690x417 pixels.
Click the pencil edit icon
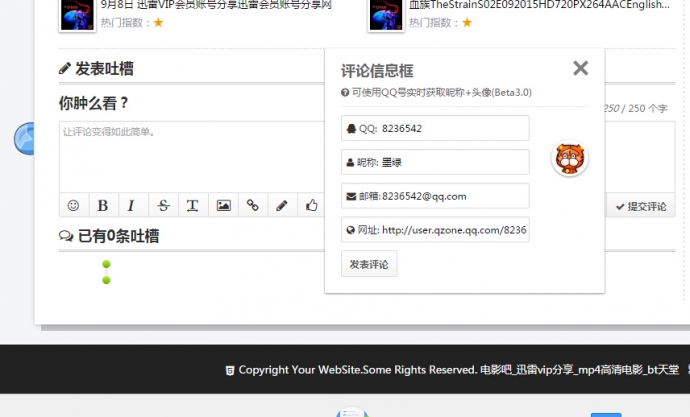tap(282, 205)
